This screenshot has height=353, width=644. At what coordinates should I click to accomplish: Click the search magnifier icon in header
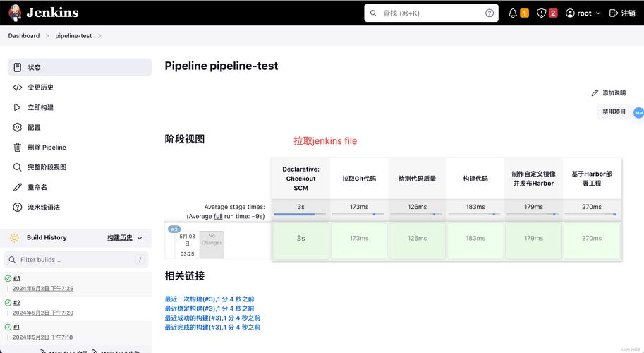[x=373, y=13]
